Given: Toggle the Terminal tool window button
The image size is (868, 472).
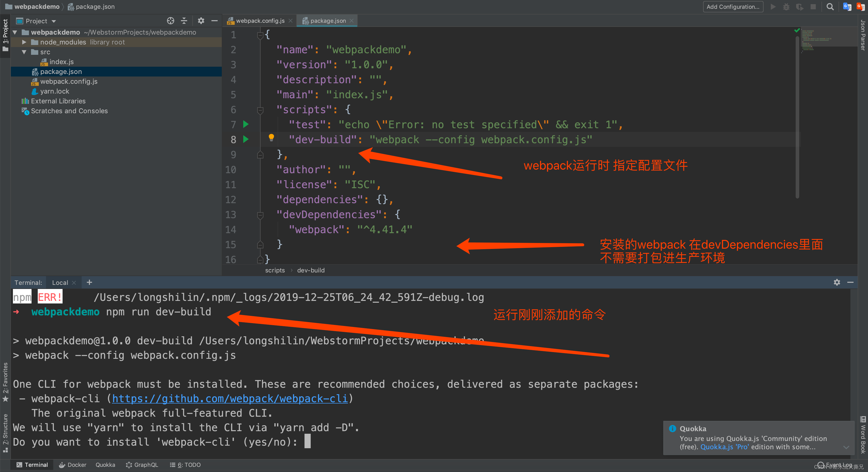Looking at the screenshot, I should (x=32, y=465).
